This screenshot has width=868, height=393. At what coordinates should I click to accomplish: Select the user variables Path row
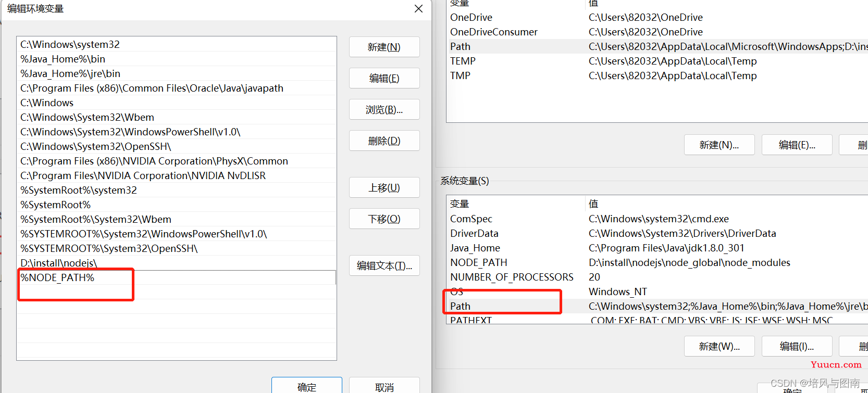point(657,46)
